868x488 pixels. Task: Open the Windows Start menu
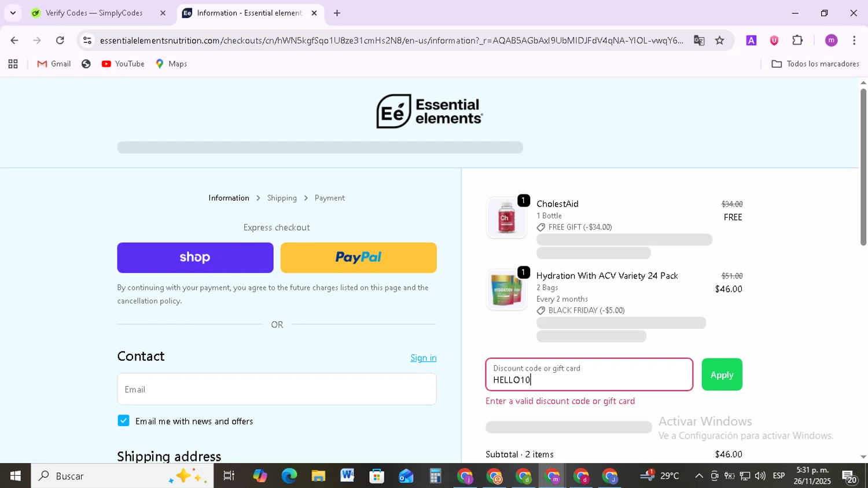[15, 476]
